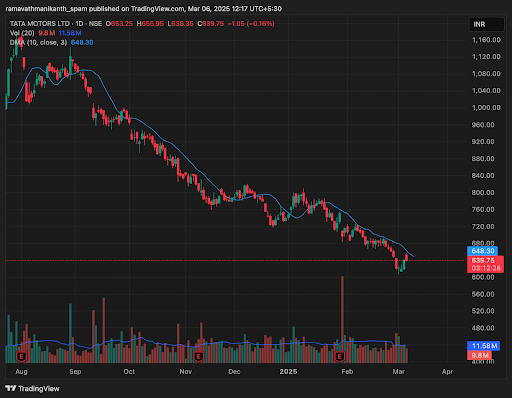
Task: Click the tallest red volume bar before Feb
Action: pos(342,319)
